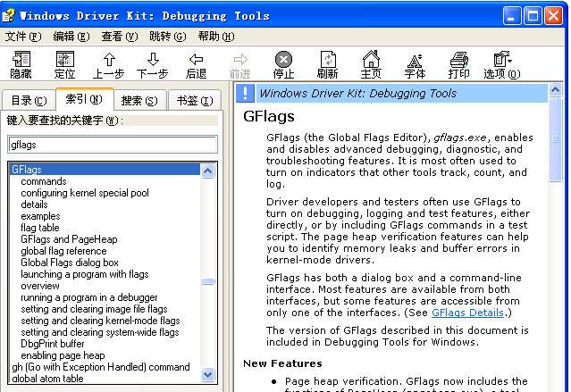Click the Back (后退) arrow
Screen dimensions: 571x392
click(x=196, y=65)
